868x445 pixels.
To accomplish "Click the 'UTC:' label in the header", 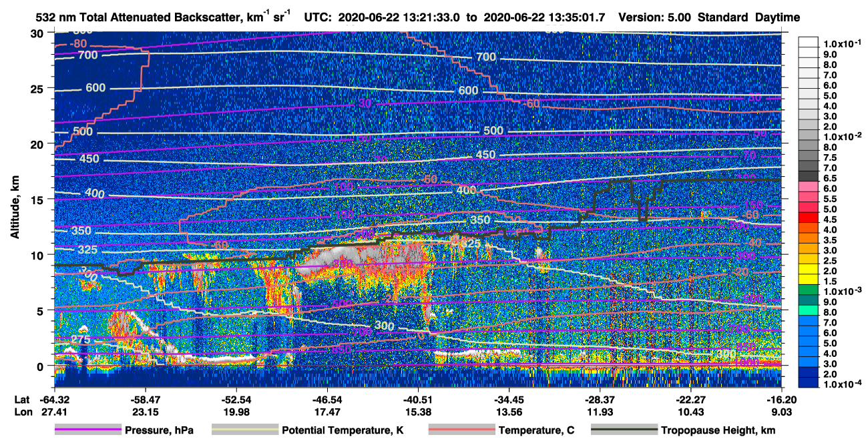I will [318, 17].
